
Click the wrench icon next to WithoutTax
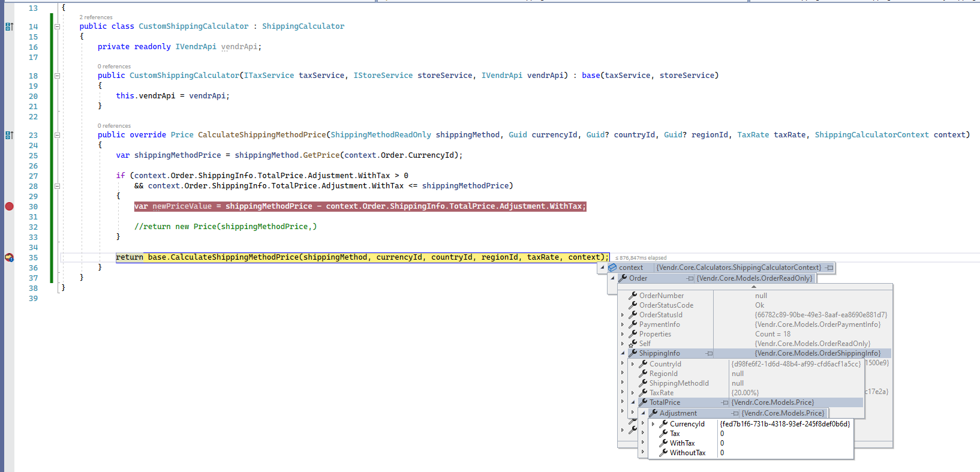(x=663, y=453)
